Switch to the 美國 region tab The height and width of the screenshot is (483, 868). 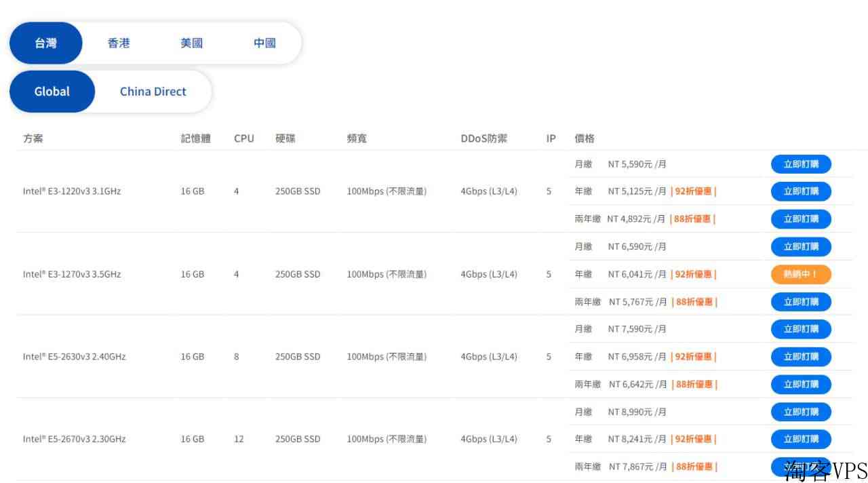191,43
